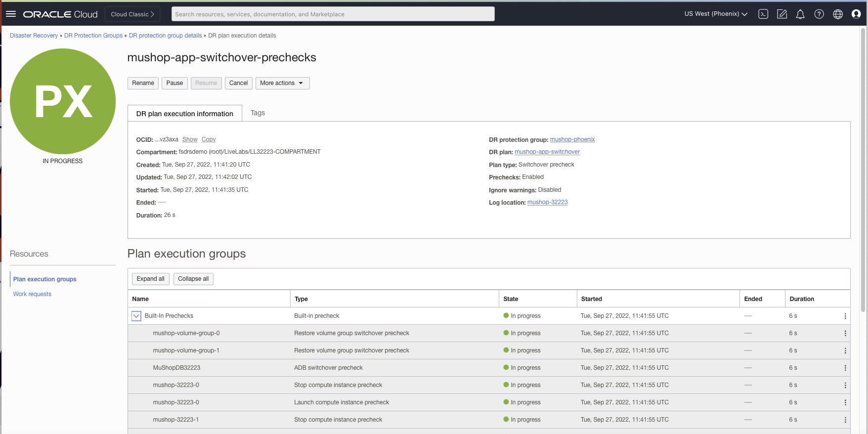Click the page vertical scrollbar
This screenshot has height=434, width=868.
[x=863, y=168]
